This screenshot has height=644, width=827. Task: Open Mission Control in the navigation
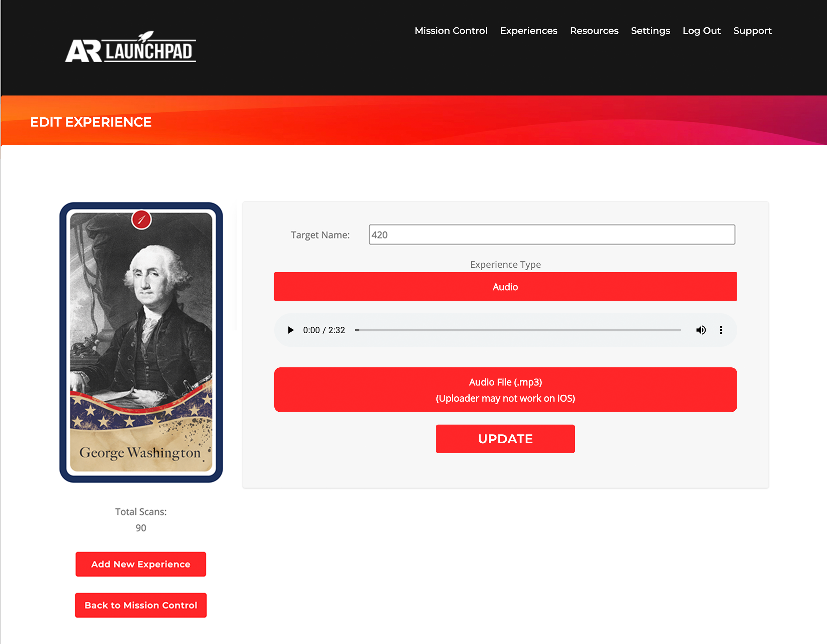pyautogui.click(x=451, y=31)
